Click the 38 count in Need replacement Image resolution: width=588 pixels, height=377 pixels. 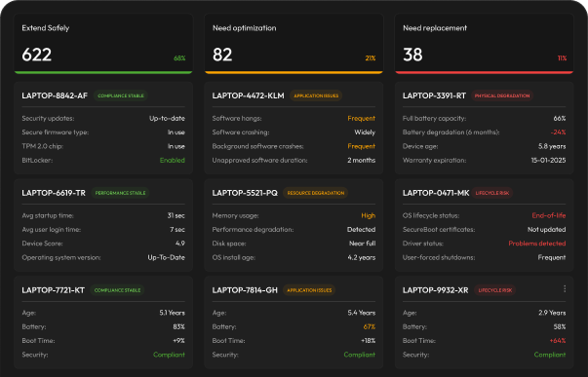412,55
